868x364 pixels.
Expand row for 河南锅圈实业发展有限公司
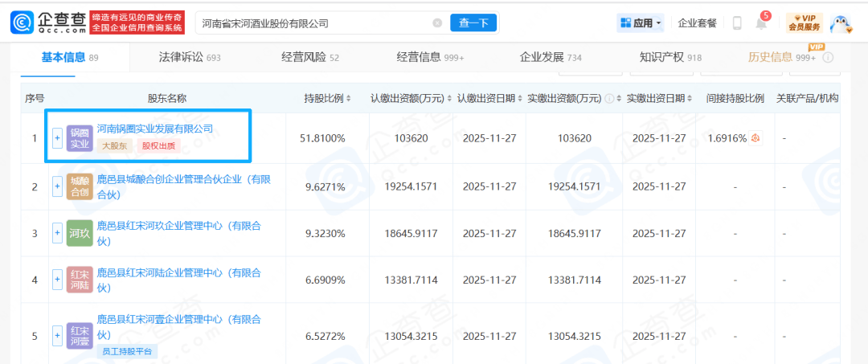pos(57,138)
